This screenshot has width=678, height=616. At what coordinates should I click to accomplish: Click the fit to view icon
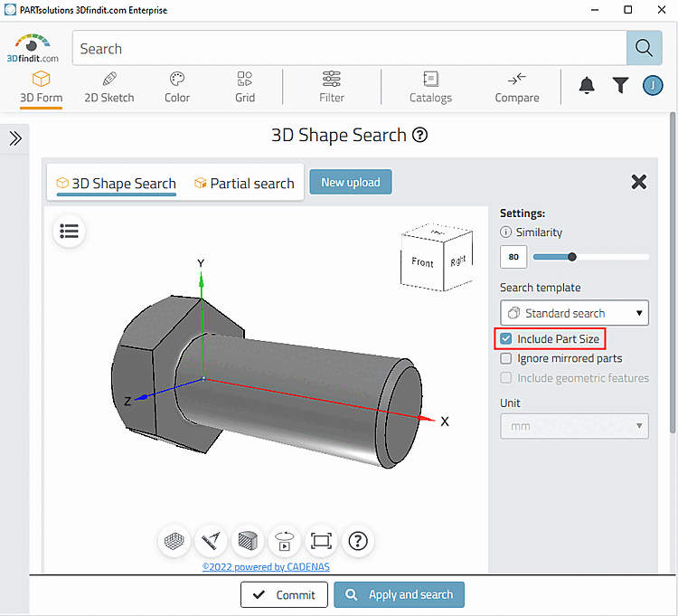click(x=321, y=541)
